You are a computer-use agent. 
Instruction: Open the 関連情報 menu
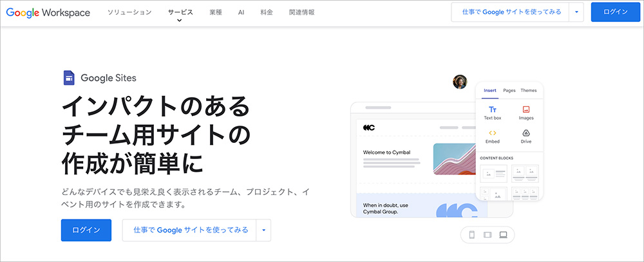click(302, 12)
